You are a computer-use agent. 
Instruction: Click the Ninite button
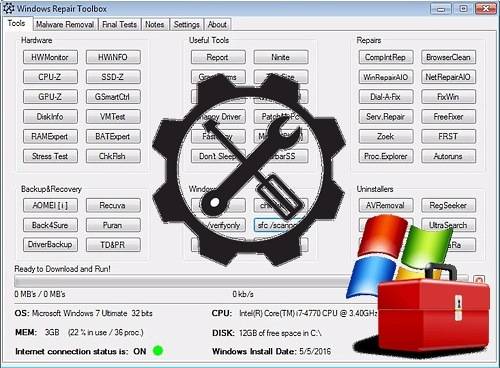[281, 57]
